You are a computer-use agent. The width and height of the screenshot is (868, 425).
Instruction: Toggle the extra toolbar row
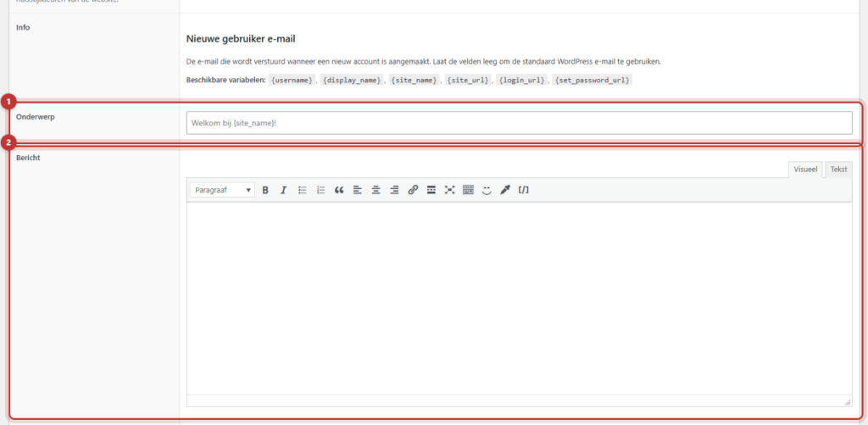point(468,190)
